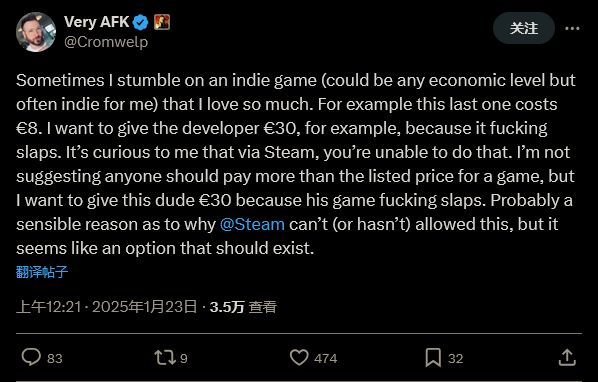
Task: Bookmark the post with bookmark icon
Action: point(433,358)
